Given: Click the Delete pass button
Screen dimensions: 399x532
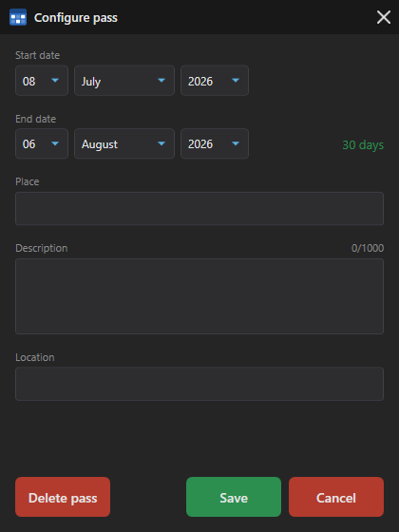Looking at the screenshot, I should (x=63, y=497).
